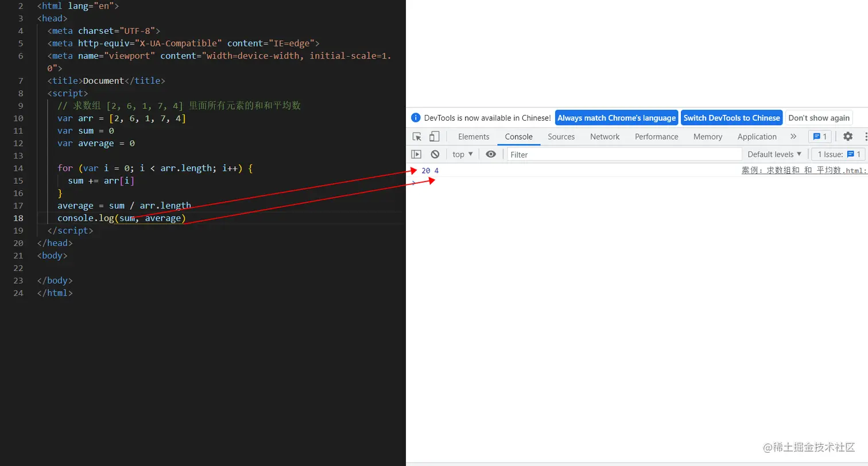Image resolution: width=868 pixels, height=466 pixels.
Task: Switch to the Elements tab
Action: [474, 137]
